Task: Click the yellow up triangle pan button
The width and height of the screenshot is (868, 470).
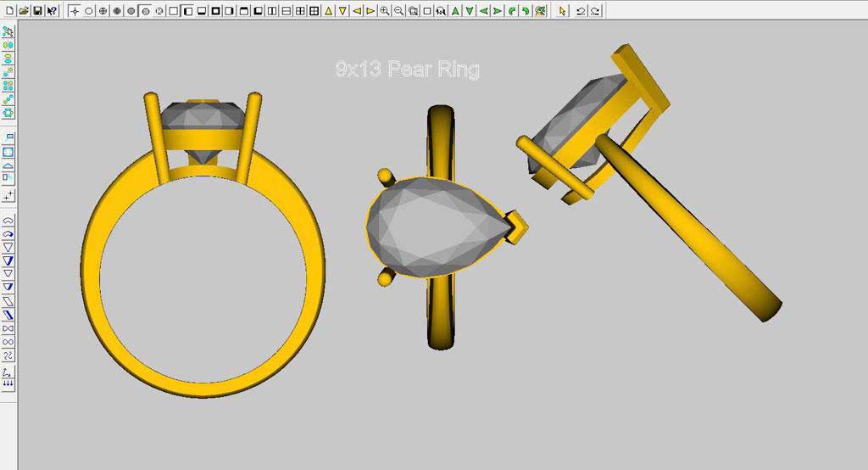Action: pos(328,11)
